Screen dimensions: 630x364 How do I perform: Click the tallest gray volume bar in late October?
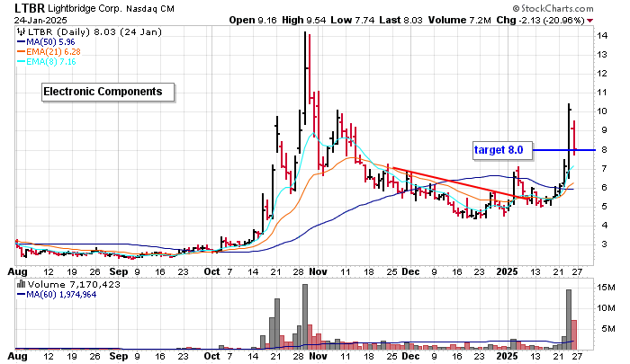[305, 316]
